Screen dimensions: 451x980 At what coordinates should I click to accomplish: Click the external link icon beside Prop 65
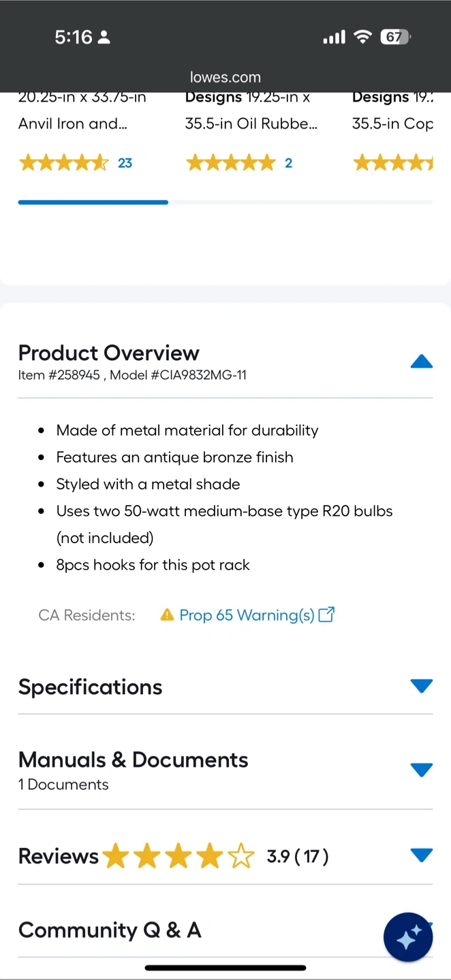(x=327, y=615)
